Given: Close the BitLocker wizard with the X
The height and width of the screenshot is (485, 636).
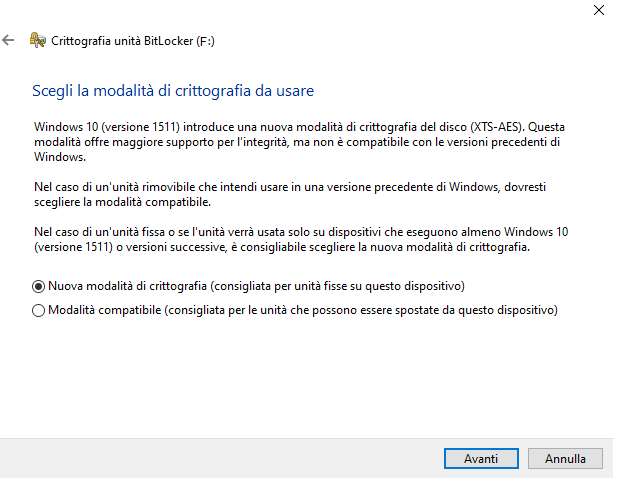Looking at the screenshot, I should click(x=599, y=10).
